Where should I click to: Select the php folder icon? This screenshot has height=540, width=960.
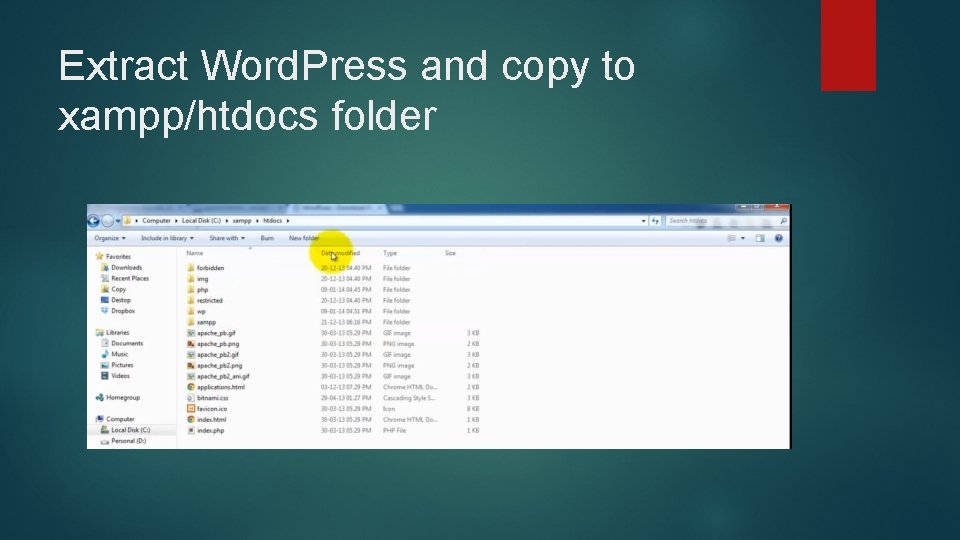190,290
